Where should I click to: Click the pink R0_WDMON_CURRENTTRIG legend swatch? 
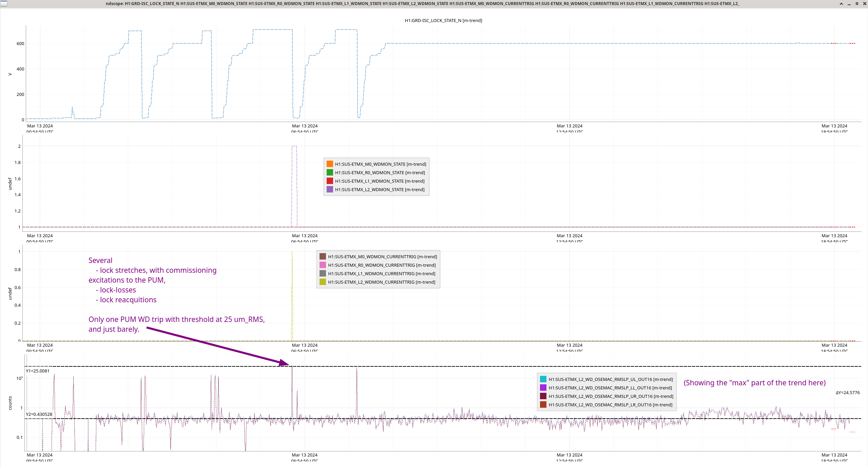(x=323, y=265)
